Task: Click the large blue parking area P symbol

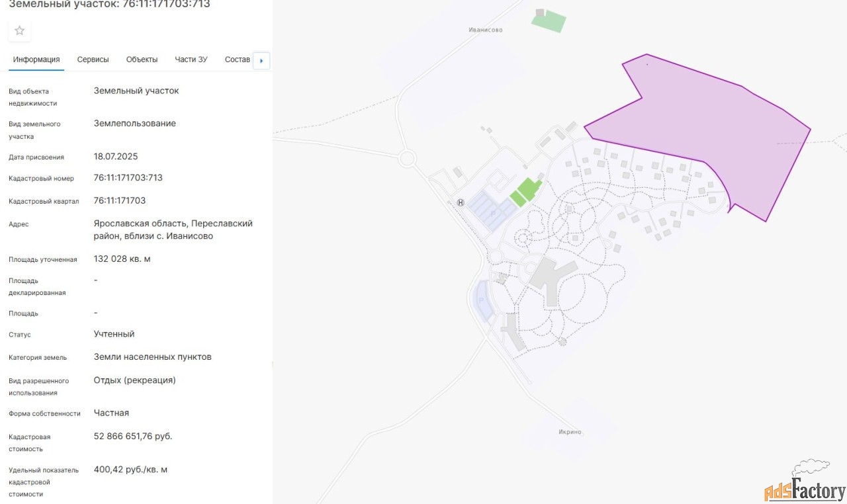Action: point(492,211)
